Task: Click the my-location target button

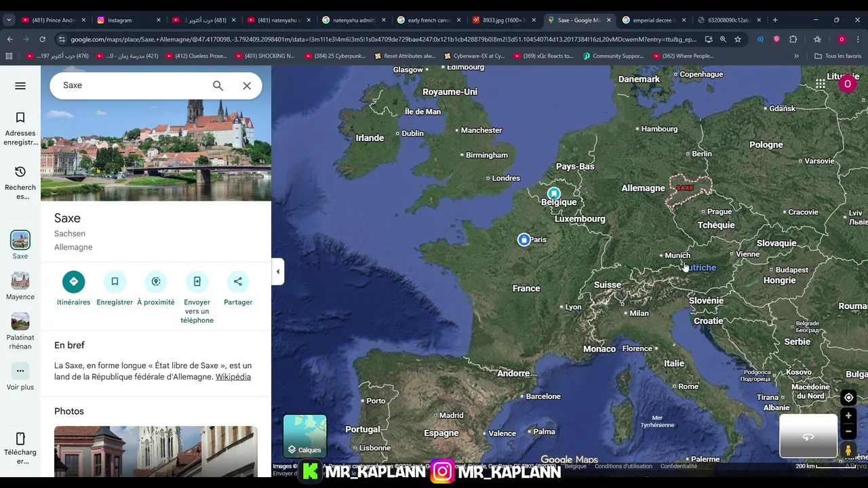Action: (848, 397)
